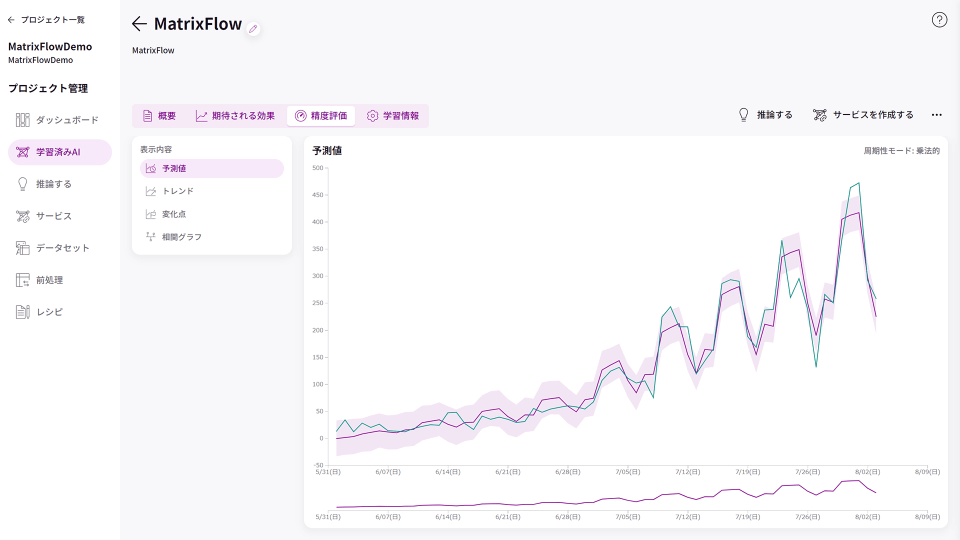This screenshot has height=540, width=960.
Task: Click the 相関グラフ icon
Action: (x=151, y=236)
